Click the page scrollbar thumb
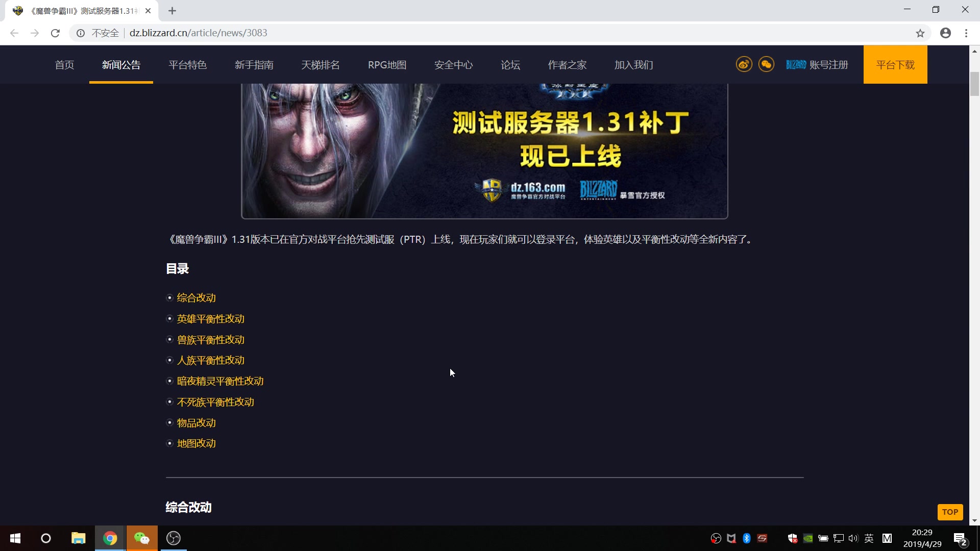The height and width of the screenshot is (551, 980). [x=974, y=84]
